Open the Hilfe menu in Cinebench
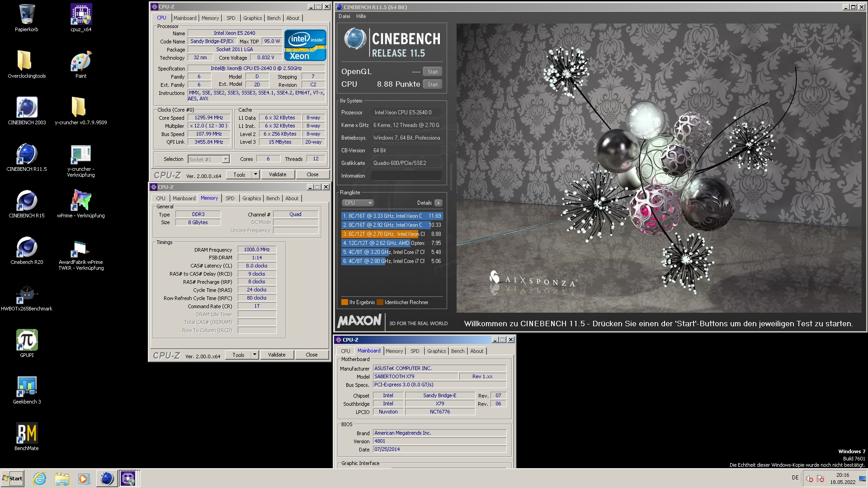The height and width of the screenshot is (488, 868). click(361, 16)
